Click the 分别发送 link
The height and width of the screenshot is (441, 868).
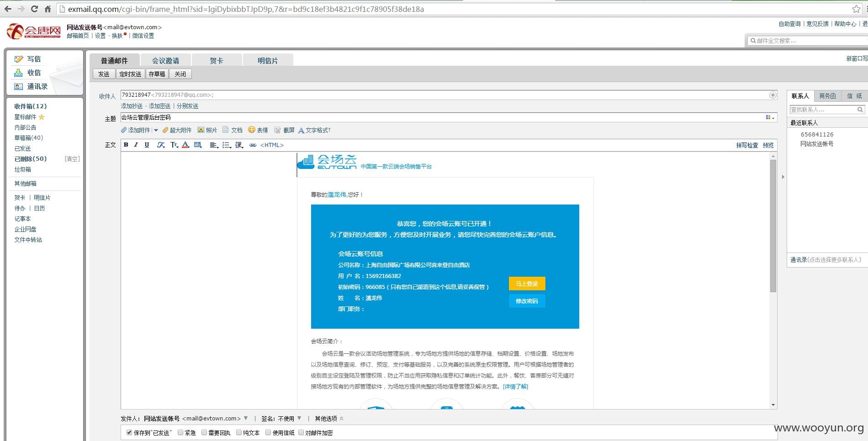[187, 106]
